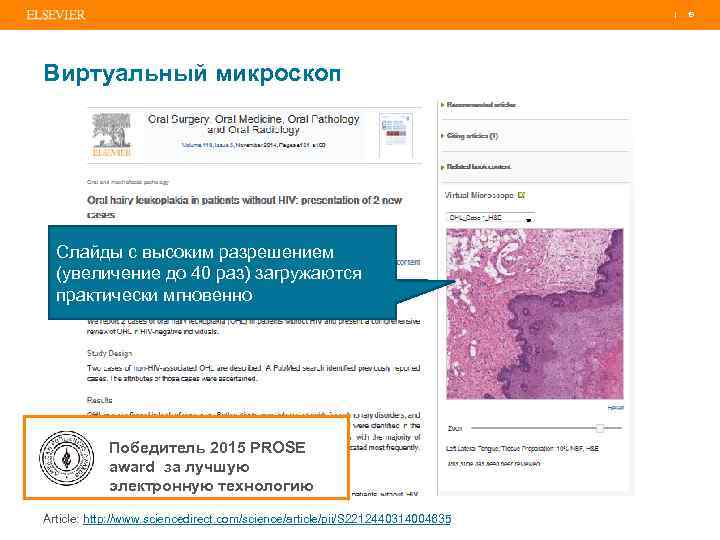Image resolution: width=720 pixels, height=540 pixels.
Task: Select the Study Design heading
Action: 109,353
